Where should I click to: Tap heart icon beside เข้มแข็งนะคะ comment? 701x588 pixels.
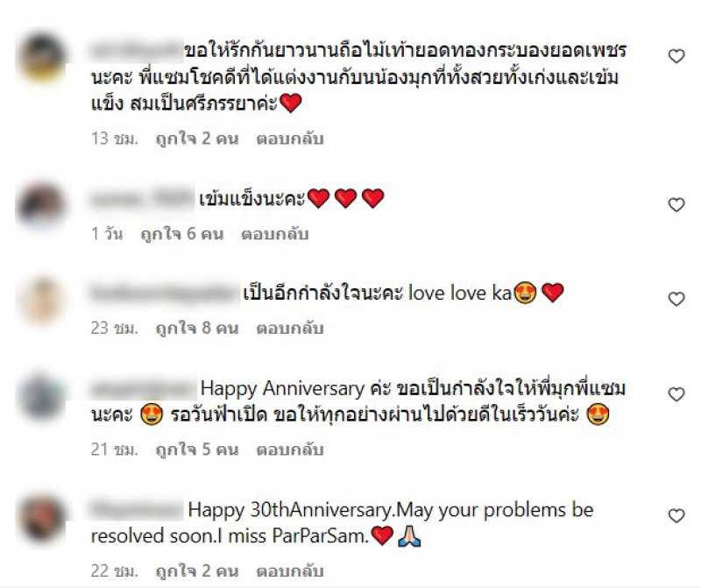click(x=676, y=204)
